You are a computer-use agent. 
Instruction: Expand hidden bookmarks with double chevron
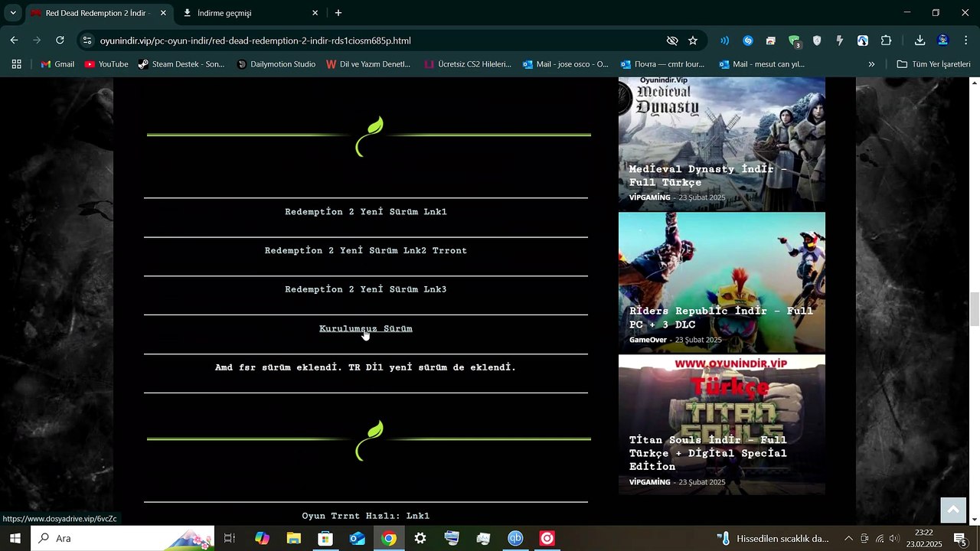coord(871,64)
